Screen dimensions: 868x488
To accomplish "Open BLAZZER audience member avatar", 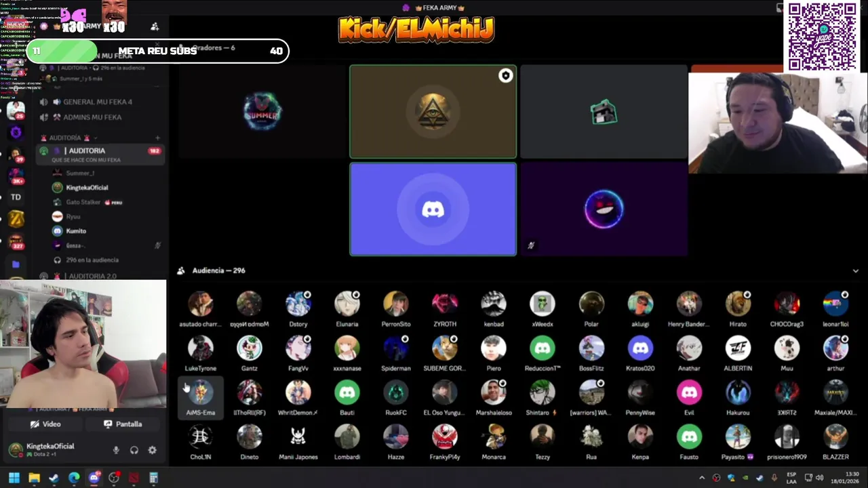I will 835,437.
